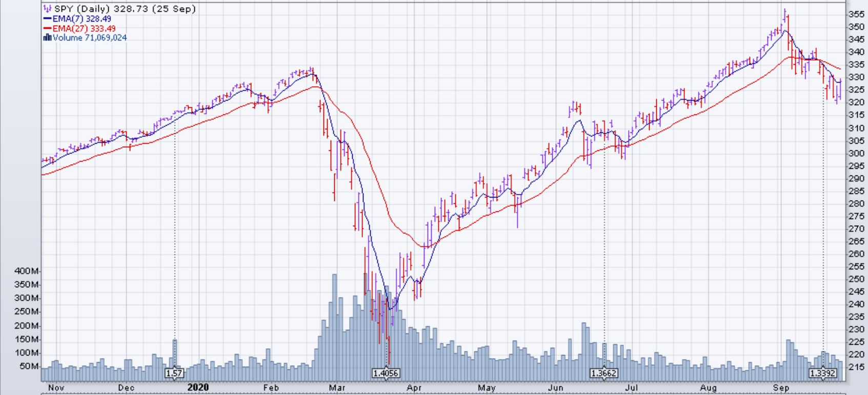This screenshot has height=395, width=868.
Task: Click the 2020 year label on time axis
Action: [198, 387]
